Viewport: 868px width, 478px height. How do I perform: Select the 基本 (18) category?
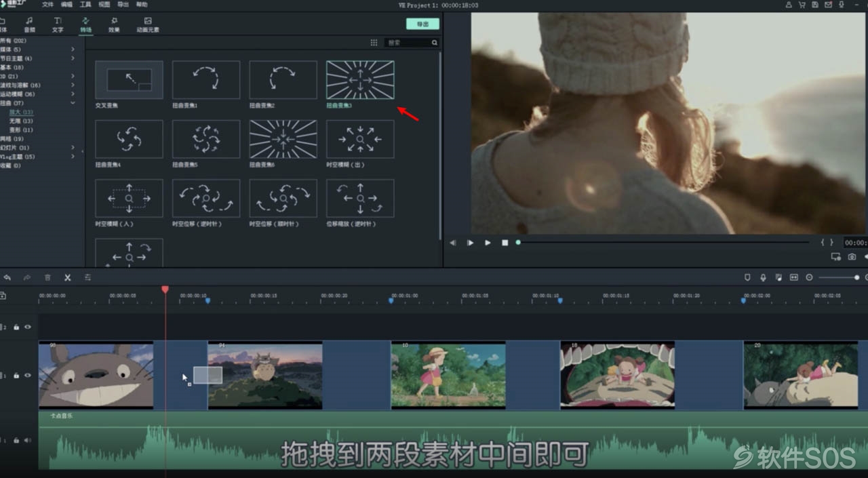(x=12, y=67)
